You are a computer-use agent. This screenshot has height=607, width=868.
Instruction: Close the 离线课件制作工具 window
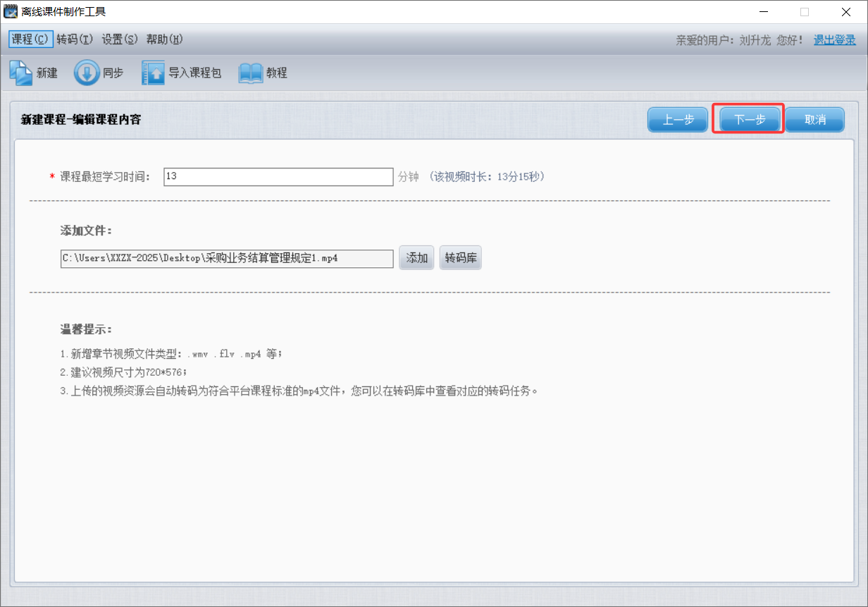[845, 11]
